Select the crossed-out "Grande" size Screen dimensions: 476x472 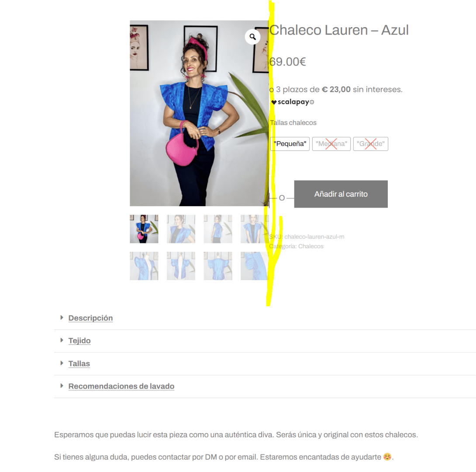tap(371, 144)
